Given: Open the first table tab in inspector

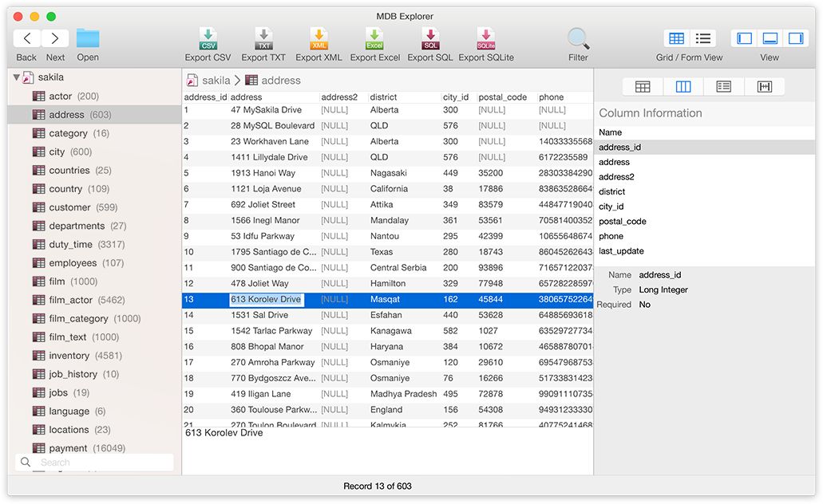Looking at the screenshot, I should [x=642, y=87].
